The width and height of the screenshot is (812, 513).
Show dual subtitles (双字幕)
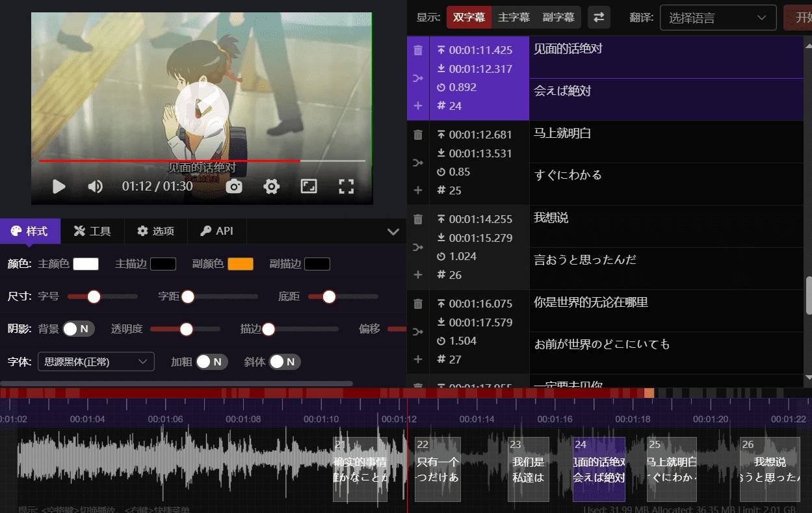(469, 18)
